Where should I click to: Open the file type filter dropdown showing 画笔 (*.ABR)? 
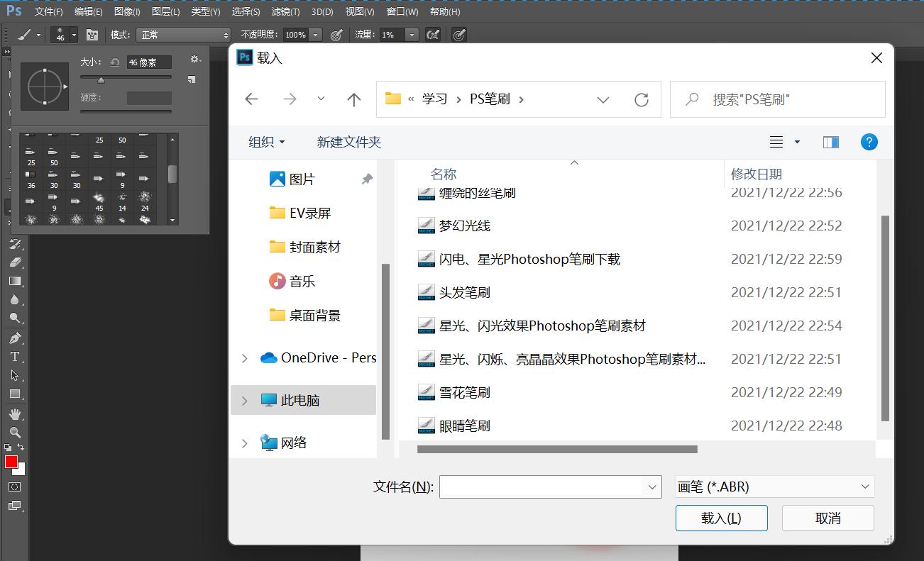coord(774,487)
